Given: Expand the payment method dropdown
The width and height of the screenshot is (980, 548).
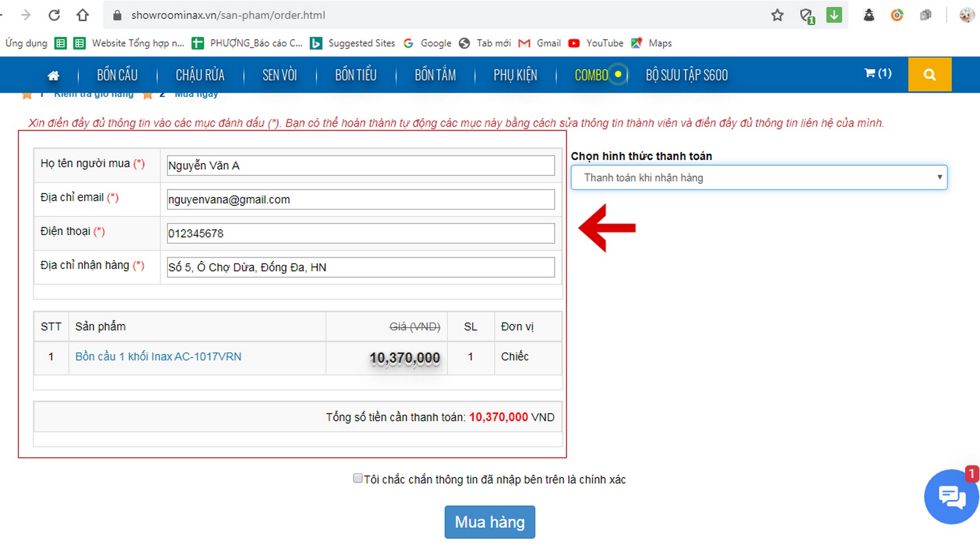Looking at the screenshot, I should [758, 178].
